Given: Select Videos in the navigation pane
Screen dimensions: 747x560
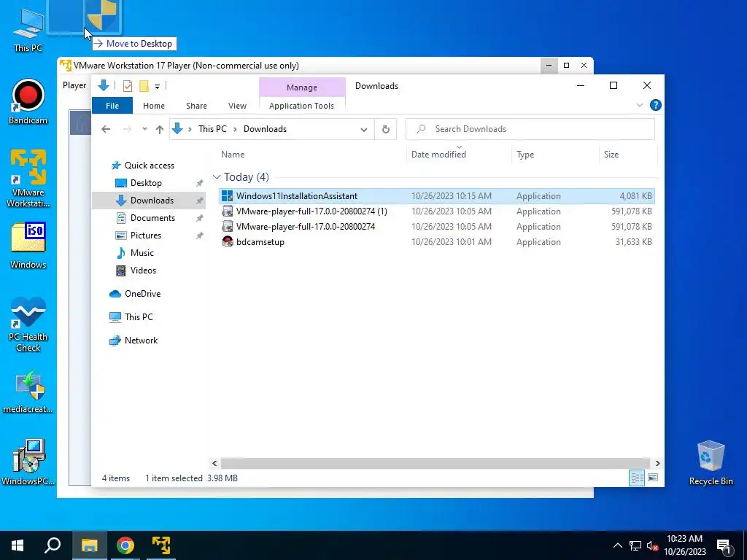Looking at the screenshot, I should coord(143,271).
